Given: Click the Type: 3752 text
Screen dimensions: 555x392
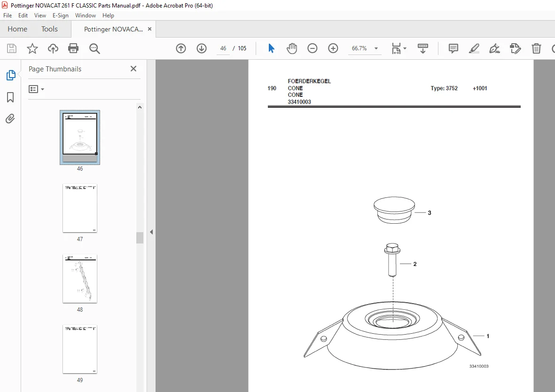Looking at the screenshot, I should point(444,88).
